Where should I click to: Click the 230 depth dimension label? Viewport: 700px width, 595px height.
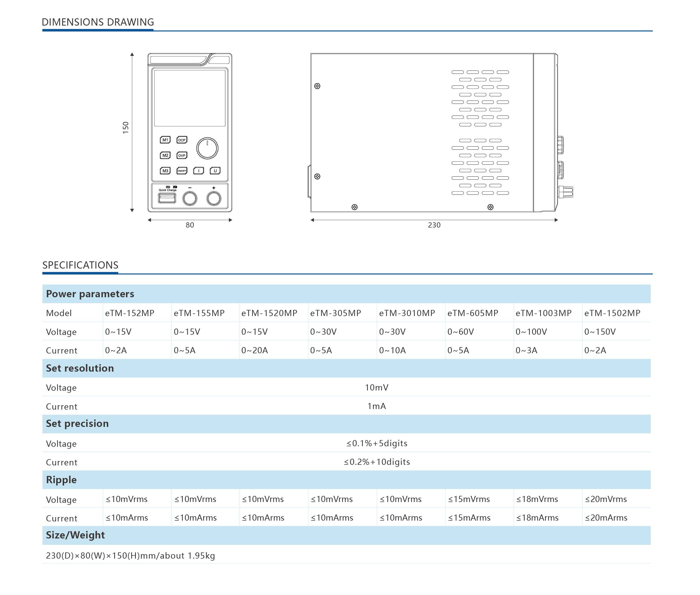pos(434,225)
